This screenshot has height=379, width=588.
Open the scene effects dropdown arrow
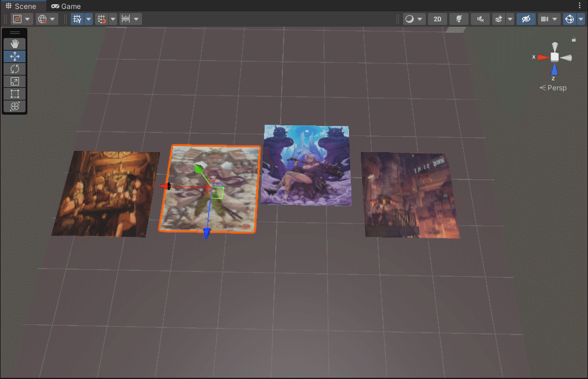pyautogui.click(x=510, y=19)
